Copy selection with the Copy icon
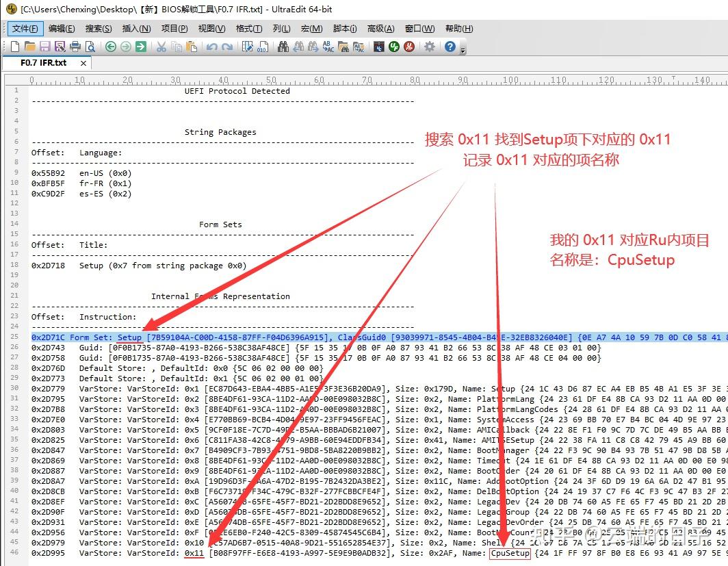728x566 pixels. tap(176, 47)
